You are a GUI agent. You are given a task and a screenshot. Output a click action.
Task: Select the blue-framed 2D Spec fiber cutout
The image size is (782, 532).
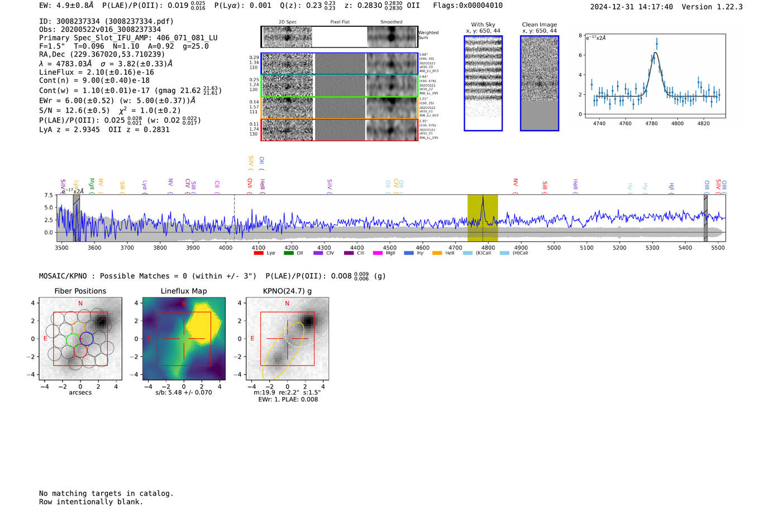287,64
